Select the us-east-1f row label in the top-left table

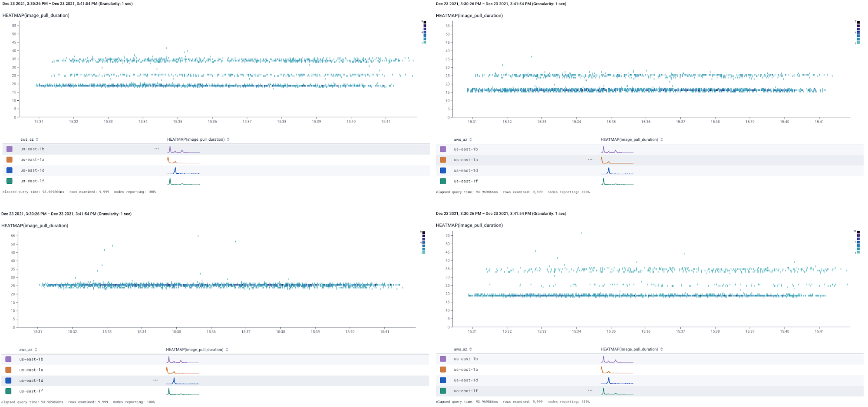(x=32, y=181)
